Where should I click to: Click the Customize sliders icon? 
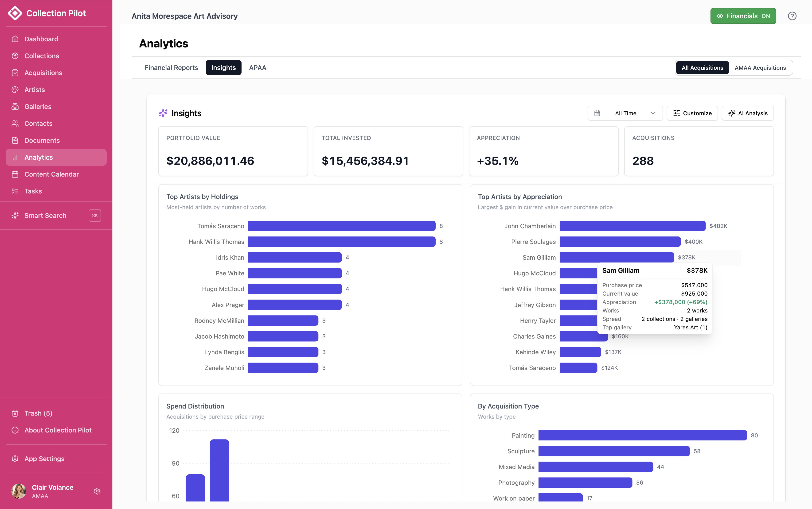[676, 113]
